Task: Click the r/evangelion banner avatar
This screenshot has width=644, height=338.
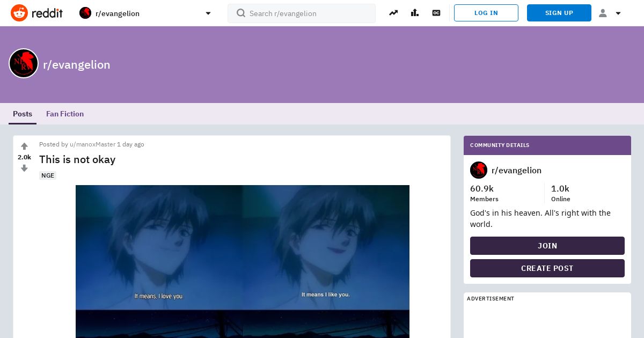Action: [24, 63]
